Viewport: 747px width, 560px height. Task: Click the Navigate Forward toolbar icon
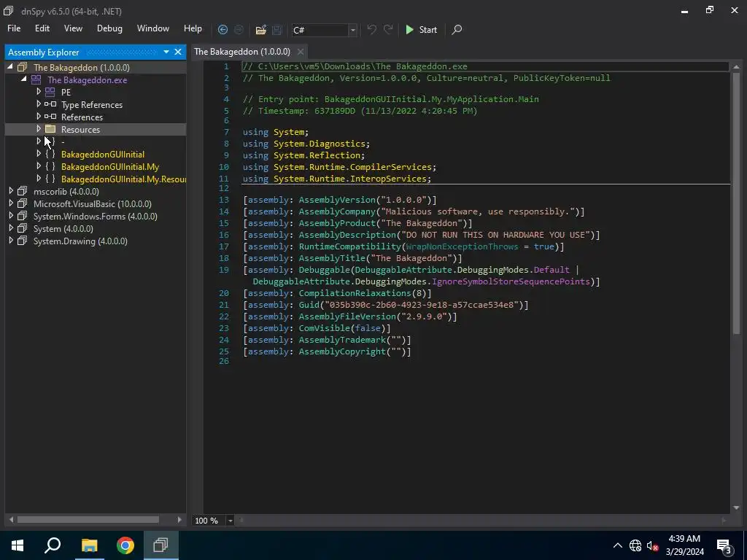pyautogui.click(x=239, y=29)
